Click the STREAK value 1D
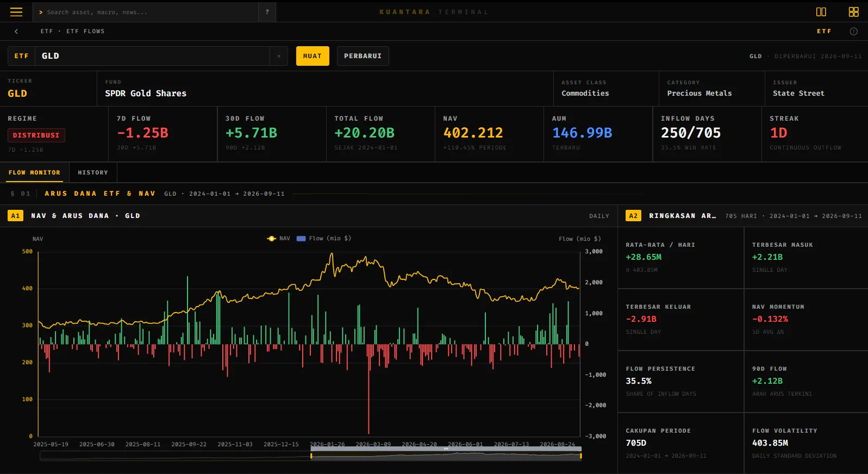Screen dimensions: 868x474 coord(779,133)
